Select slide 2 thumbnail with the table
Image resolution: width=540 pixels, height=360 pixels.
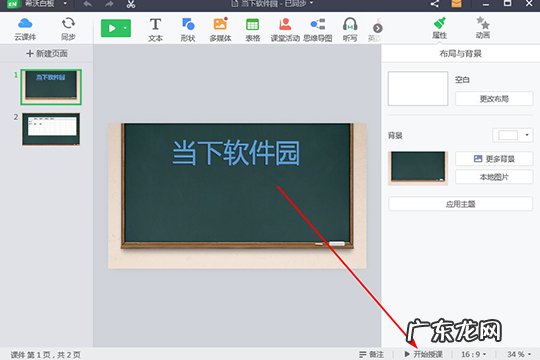(51, 129)
